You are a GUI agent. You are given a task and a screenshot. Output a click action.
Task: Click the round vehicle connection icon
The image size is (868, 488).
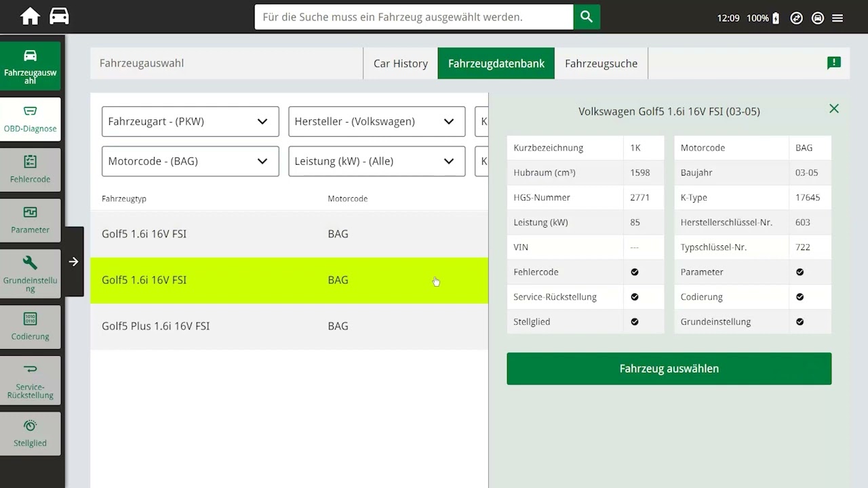(x=818, y=18)
